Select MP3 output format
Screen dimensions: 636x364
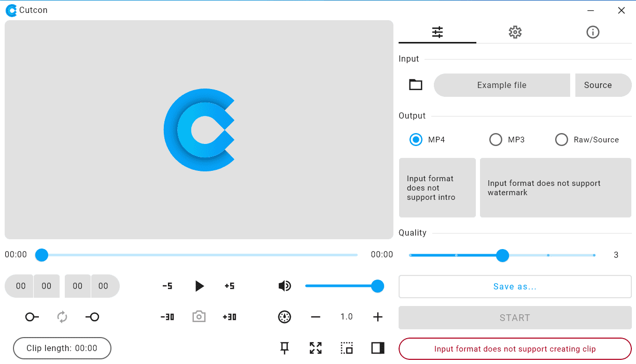(x=496, y=140)
